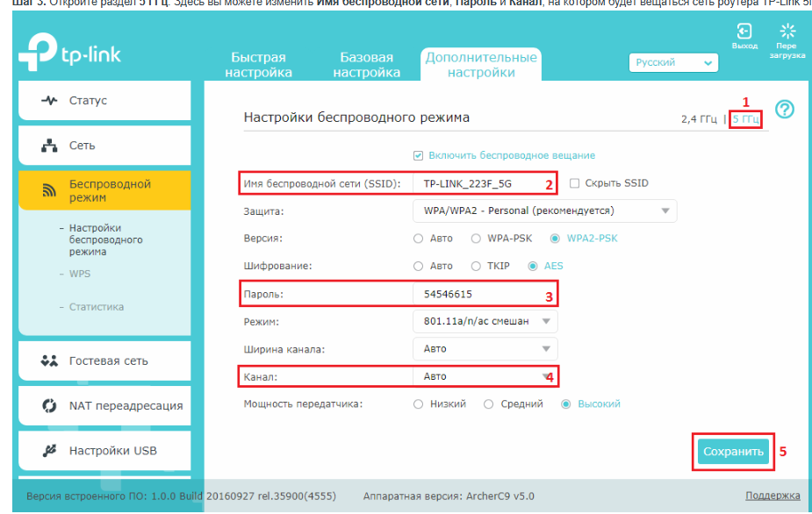Click the reboot (Перезагрузка) icon
The width and height of the screenshot is (812, 514).
(x=787, y=31)
